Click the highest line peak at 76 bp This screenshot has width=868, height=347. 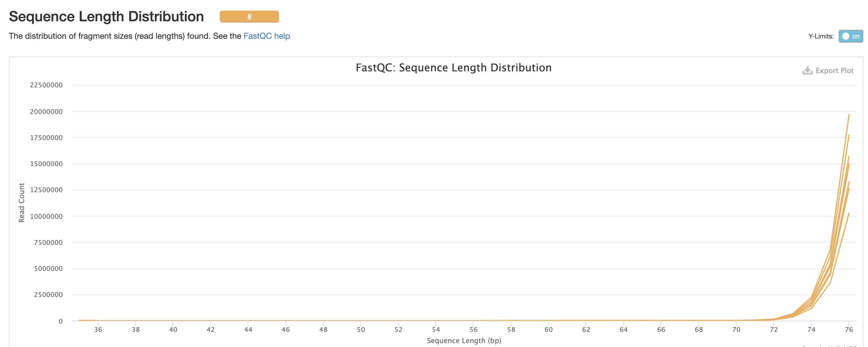pos(848,115)
